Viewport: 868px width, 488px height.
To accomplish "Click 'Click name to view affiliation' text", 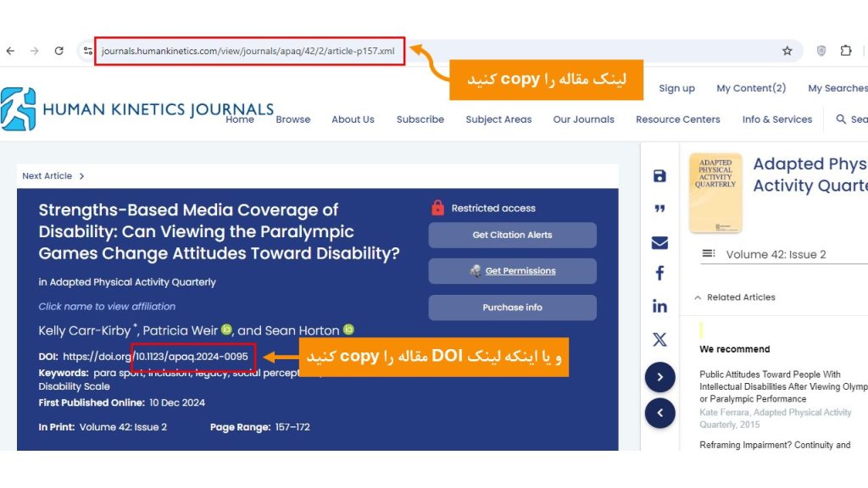I will [107, 307].
